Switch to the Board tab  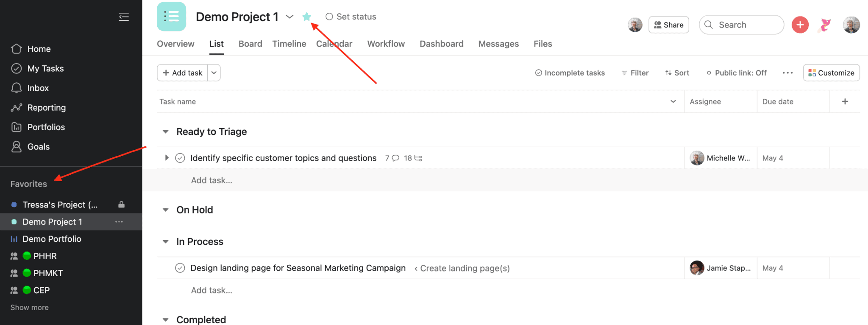250,44
